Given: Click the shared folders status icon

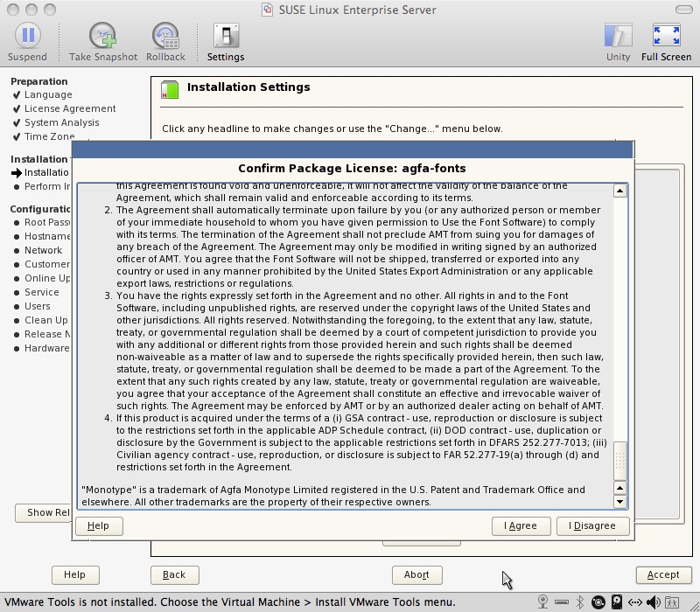Looking at the screenshot, I should click(x=672, y=602).
